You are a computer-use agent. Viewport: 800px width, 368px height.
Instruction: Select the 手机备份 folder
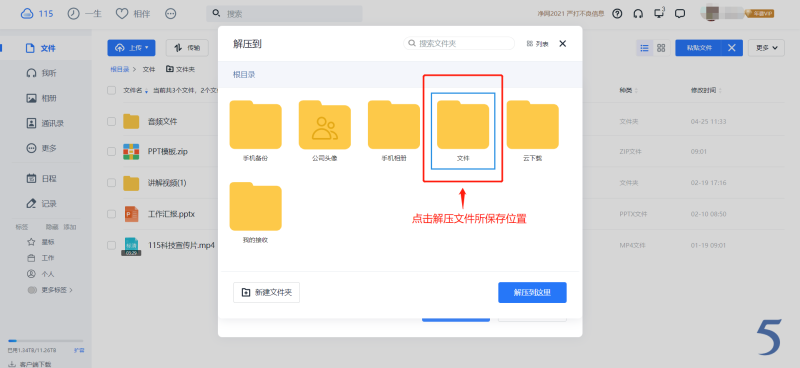point(255,131)
